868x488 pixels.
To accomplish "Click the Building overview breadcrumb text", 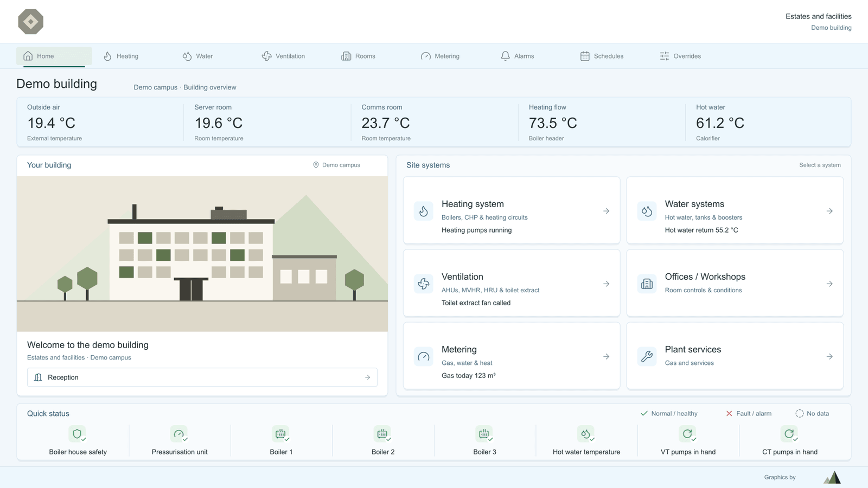I will tap(210, 87).
